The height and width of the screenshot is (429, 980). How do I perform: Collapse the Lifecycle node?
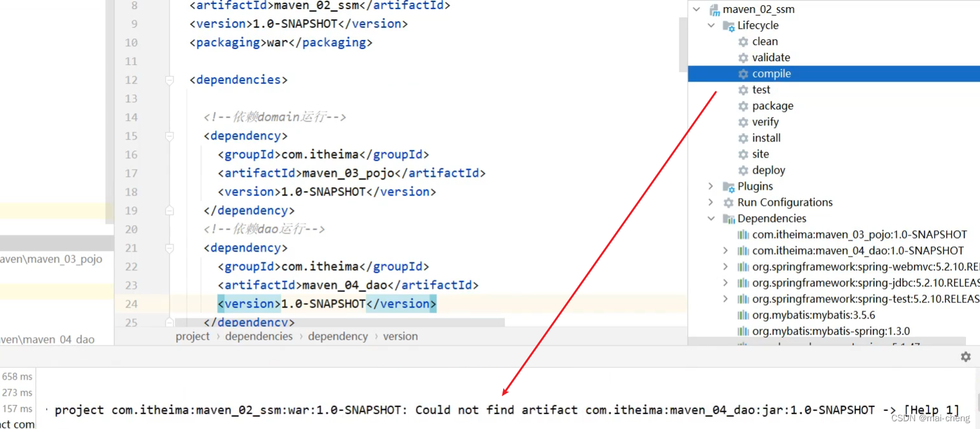click(711, 26)
